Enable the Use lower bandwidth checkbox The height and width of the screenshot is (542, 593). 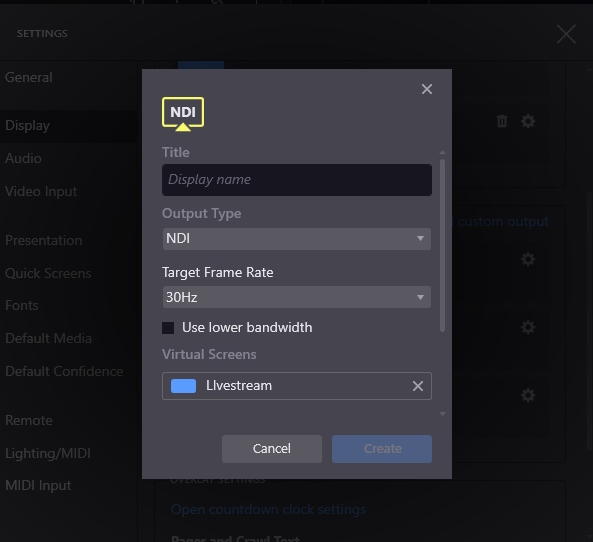point(168,328)
